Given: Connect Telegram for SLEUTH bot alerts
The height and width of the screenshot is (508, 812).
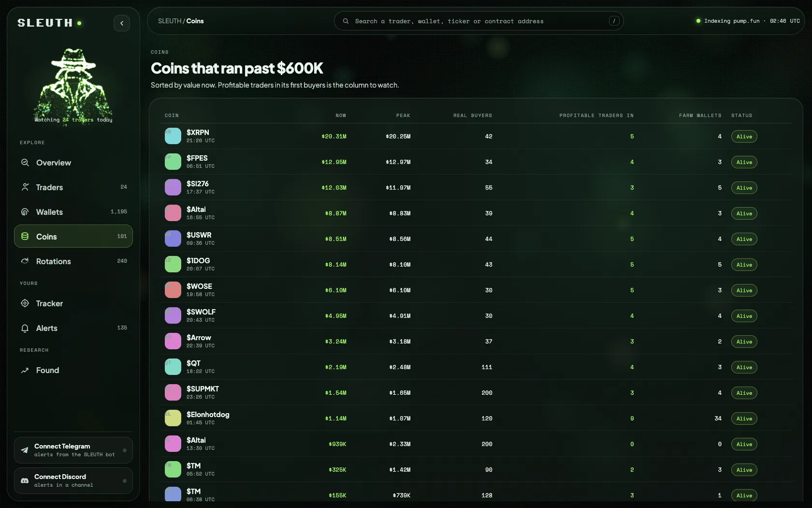Looking at the screenshot, I should click(73, 450).
